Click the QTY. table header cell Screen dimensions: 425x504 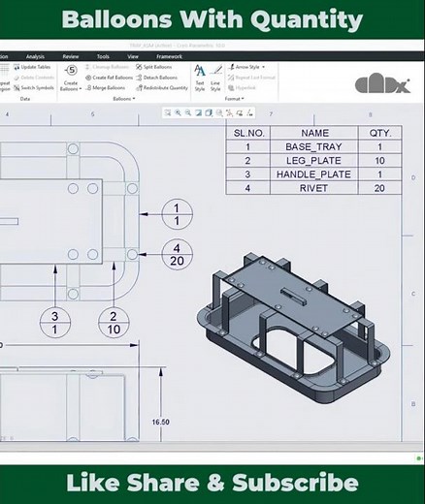[x=380, y=133]
